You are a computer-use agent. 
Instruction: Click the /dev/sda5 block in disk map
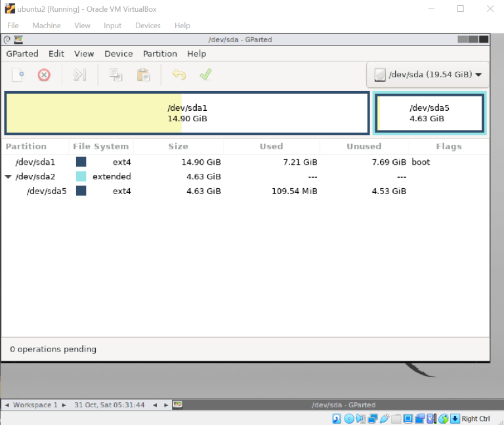430,113
